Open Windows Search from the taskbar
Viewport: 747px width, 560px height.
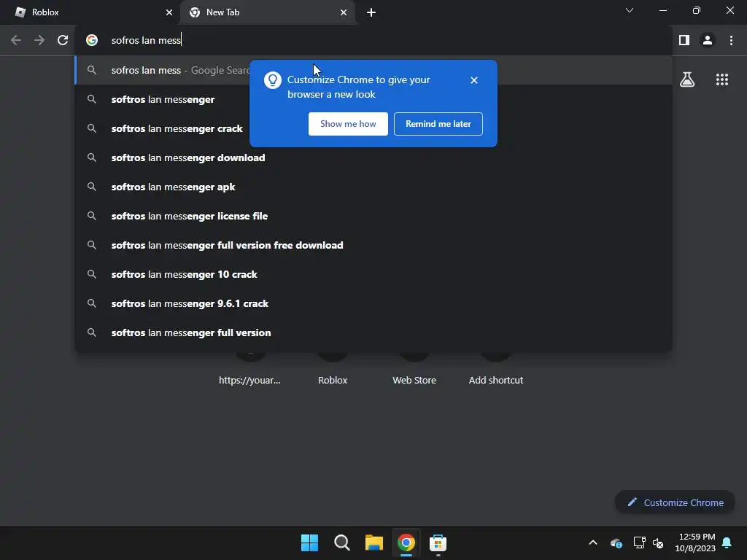(x=341, y=542)
